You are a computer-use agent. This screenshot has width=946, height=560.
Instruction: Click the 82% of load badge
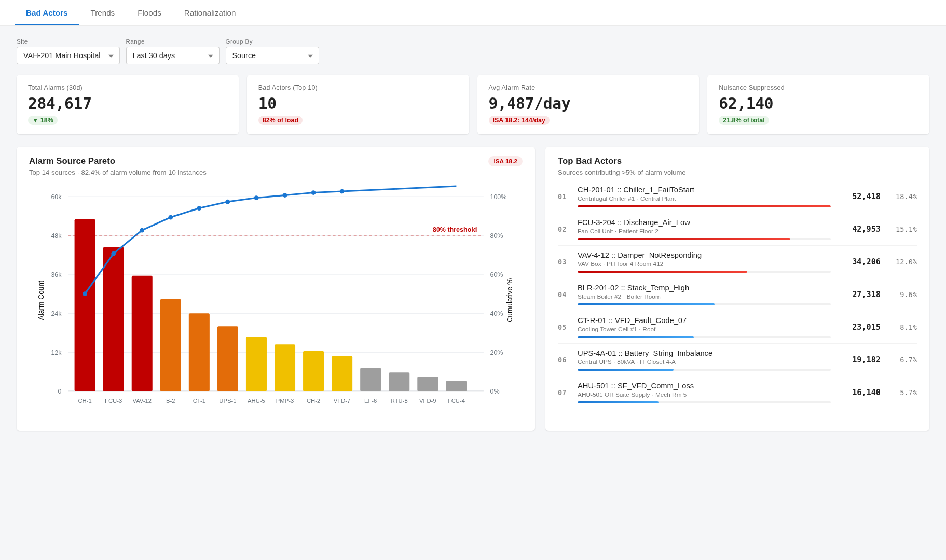pyautogui.click(x=280, y=120)
